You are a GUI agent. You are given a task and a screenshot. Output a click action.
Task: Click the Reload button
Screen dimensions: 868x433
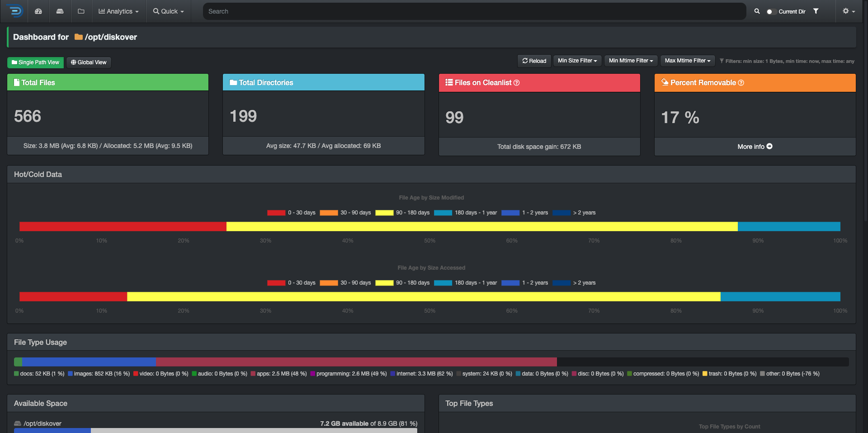534,61
